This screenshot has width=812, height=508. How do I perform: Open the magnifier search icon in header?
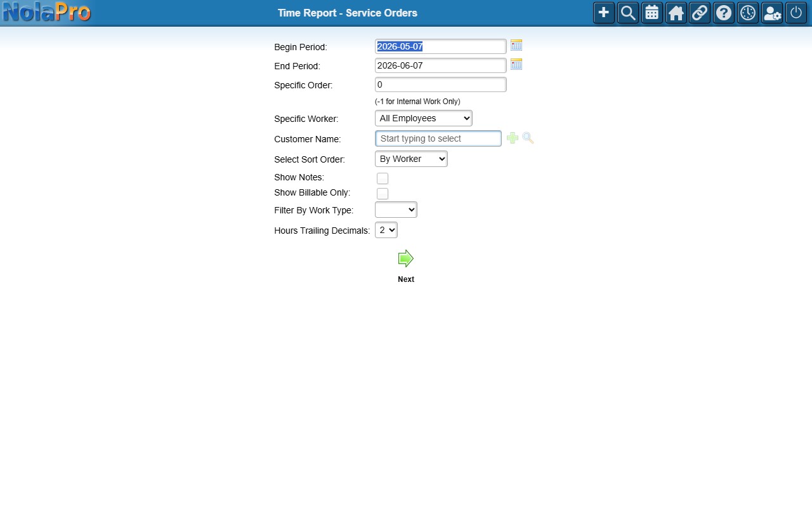click(x=628, y=13)
